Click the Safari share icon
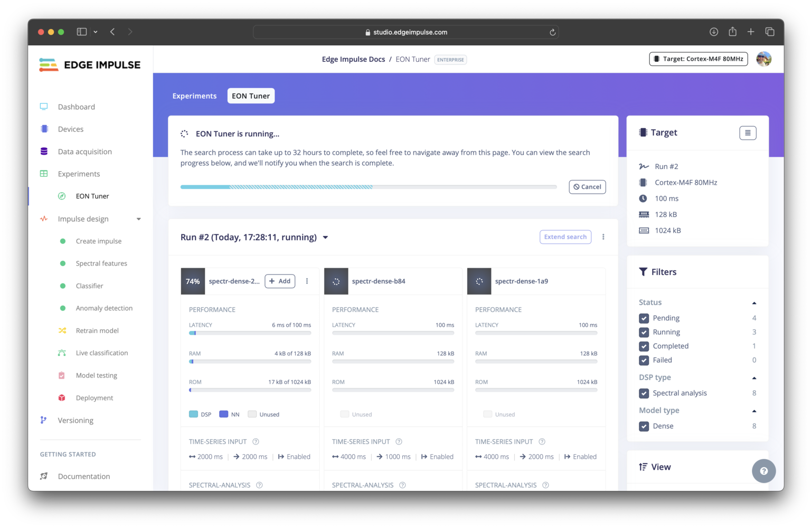The image size is (812, 528). (x=732, y=32)
